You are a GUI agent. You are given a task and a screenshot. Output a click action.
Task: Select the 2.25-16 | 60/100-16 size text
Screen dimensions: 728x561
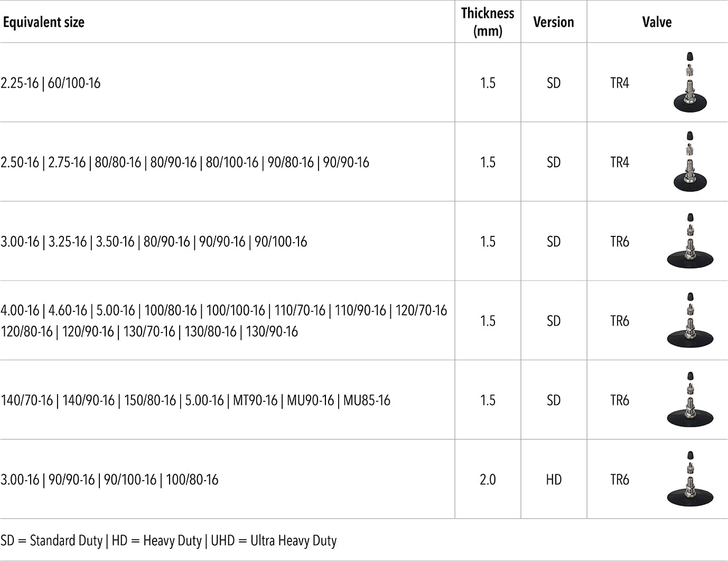point(51,83)
